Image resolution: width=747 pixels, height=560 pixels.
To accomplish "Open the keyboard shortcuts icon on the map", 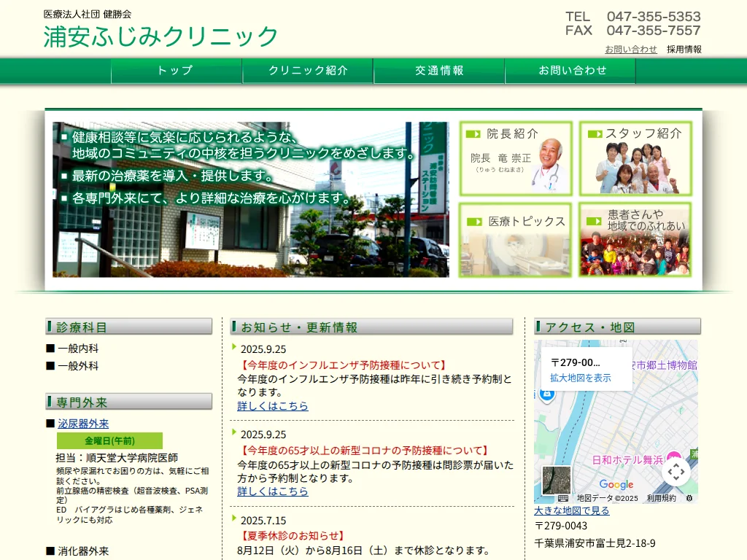I will (x=563, y=497).
